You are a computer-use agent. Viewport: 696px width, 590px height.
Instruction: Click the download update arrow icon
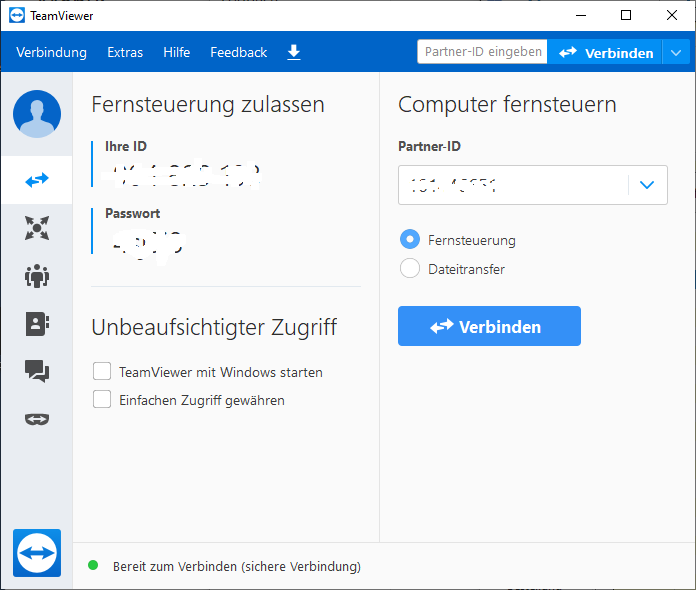[x=294, y=52]
